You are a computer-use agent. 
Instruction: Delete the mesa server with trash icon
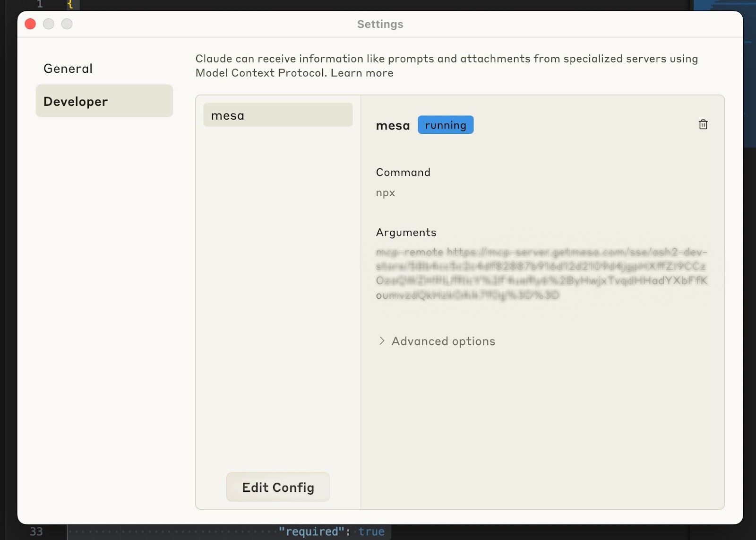tap(703, 124)
